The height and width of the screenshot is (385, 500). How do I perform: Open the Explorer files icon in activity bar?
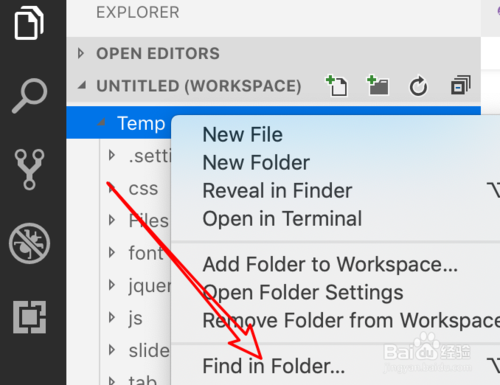(x=29, y=23)
